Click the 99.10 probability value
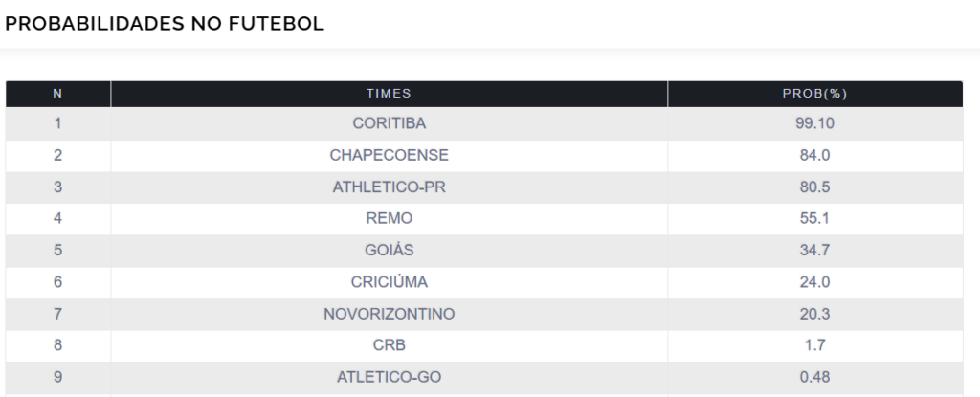The height and width of the screenshot is (397, 980). coord(814,123)
